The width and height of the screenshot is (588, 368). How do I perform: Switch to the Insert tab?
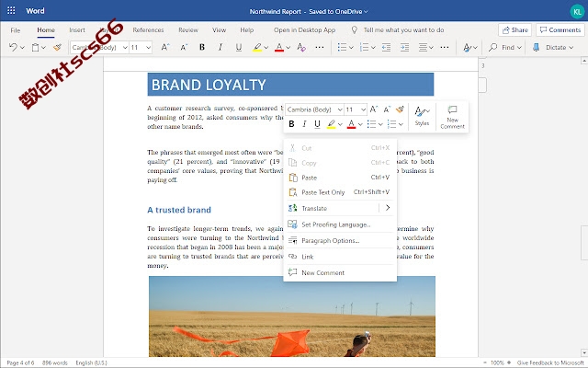pyautogui.click(x=77, y=30)
